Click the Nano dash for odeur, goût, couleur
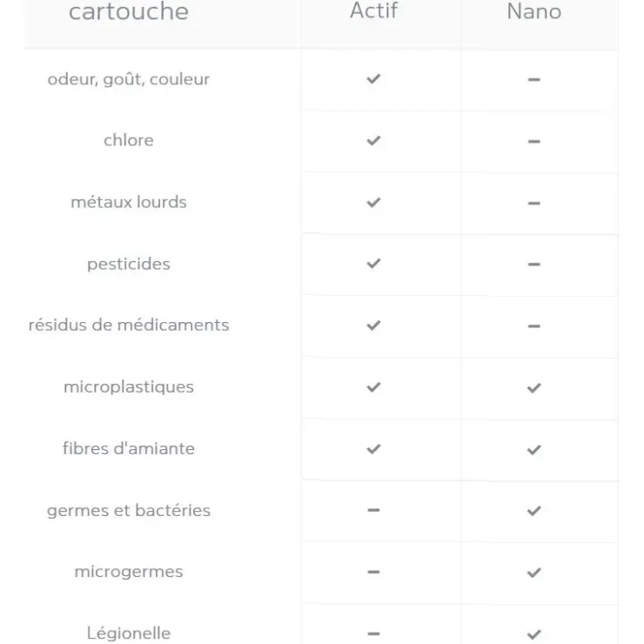The height and width of the screenshot is (644, 644). pos(533,79)
